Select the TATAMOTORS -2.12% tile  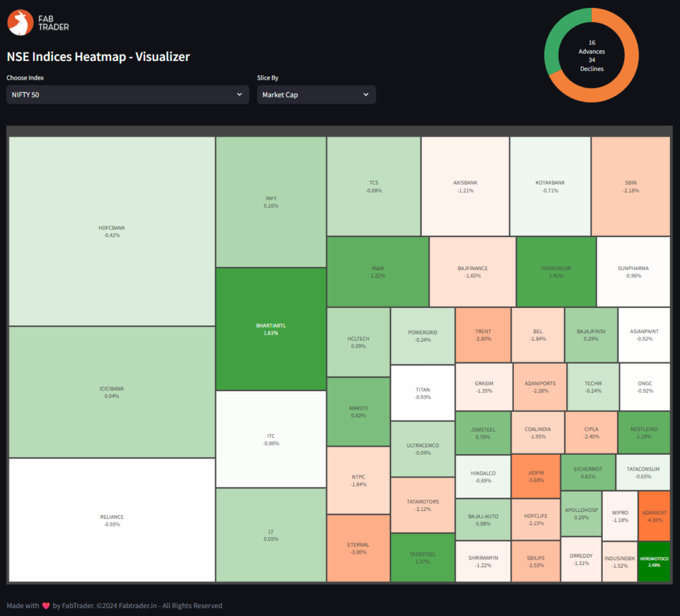tap(423, 505)
